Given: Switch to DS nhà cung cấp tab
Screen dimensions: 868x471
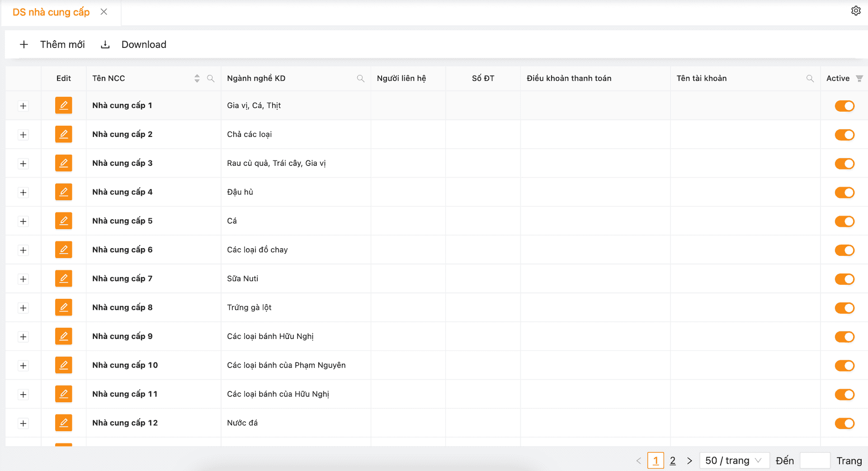Looking at the screenshot, I should (51, 12).
